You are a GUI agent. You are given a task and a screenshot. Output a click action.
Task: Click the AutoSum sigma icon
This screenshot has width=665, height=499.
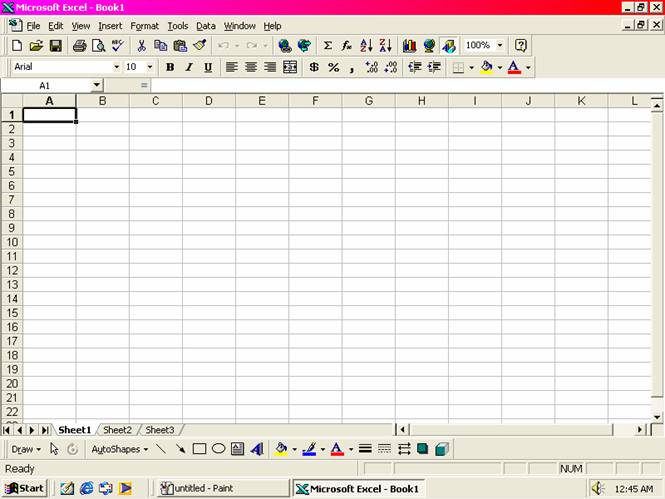(327, 46)
